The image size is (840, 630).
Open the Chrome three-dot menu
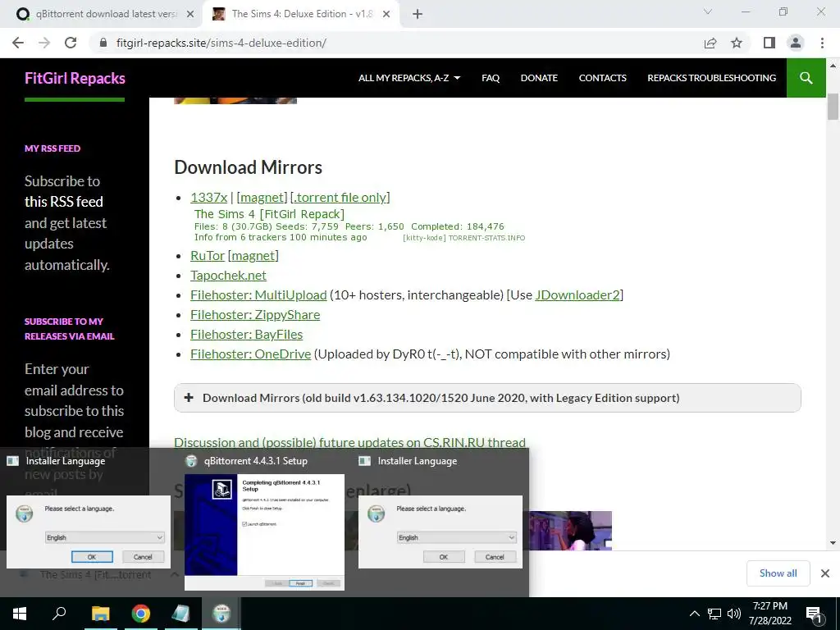822,43
